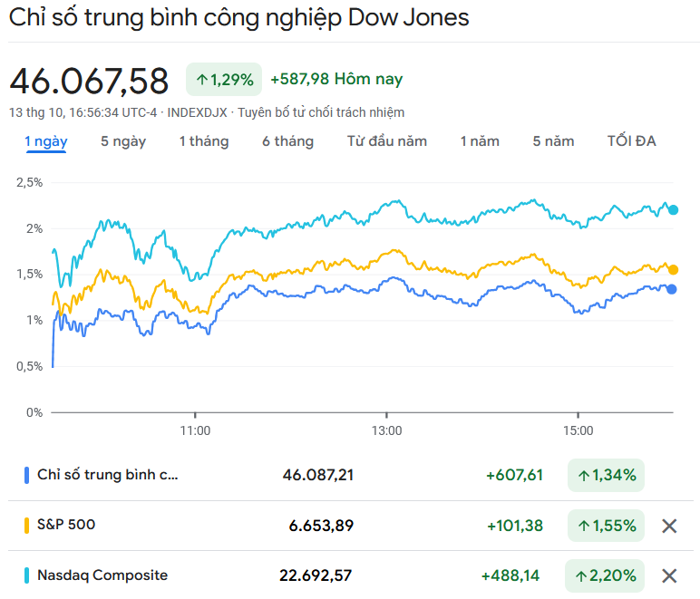Click the Nasdaq 2,20% change badge
This screenshot has width=700, height=599.
coord(606,575)
